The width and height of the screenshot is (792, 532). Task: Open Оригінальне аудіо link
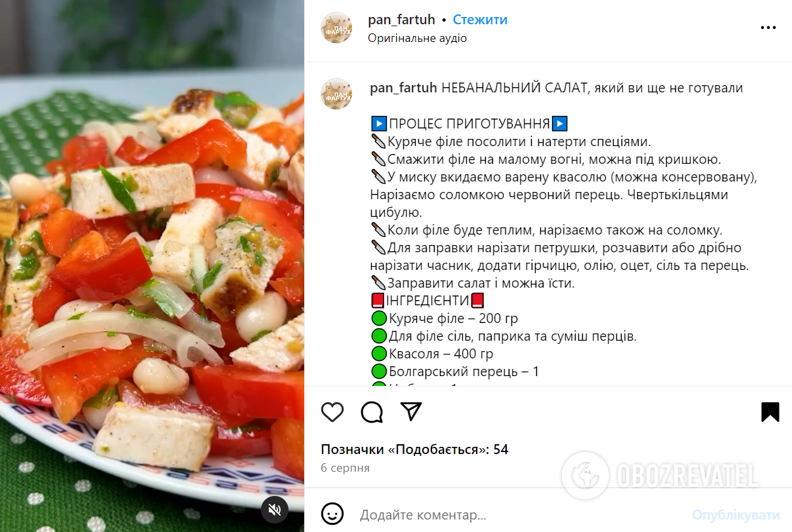(417, 38)
